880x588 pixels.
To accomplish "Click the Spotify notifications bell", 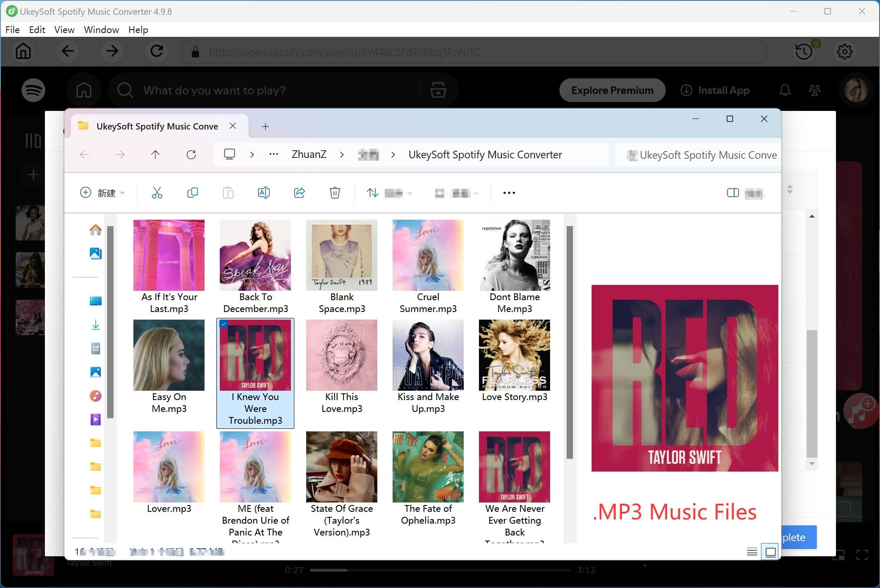I will [x=785, y=90].
